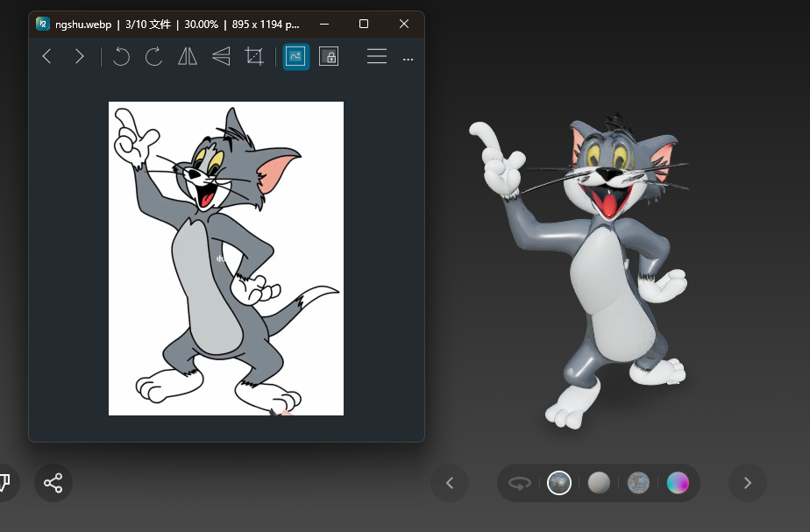Select the third textured material sphere
This screenshot has height=532, width=810.
click(x=638, y=483)
